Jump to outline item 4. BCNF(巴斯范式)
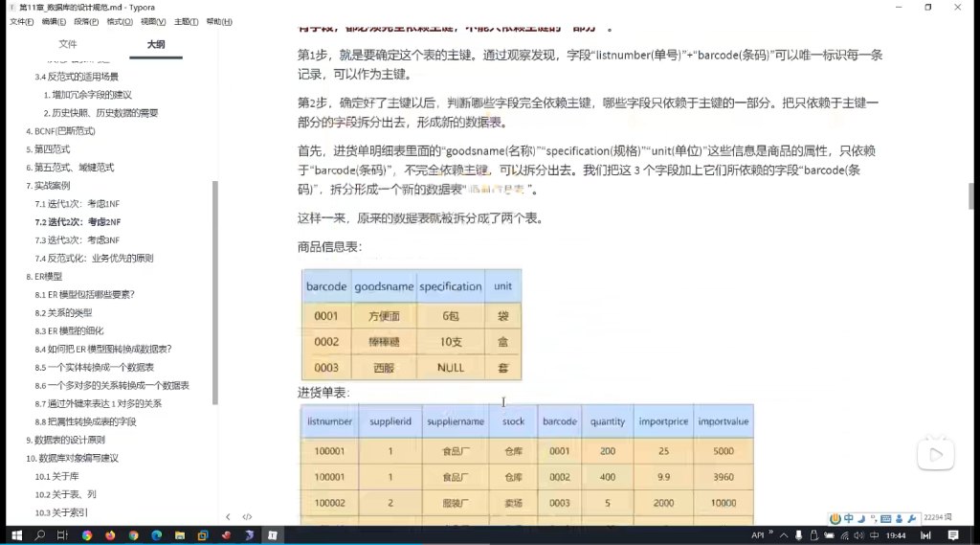980x545 pixels. 60,131
